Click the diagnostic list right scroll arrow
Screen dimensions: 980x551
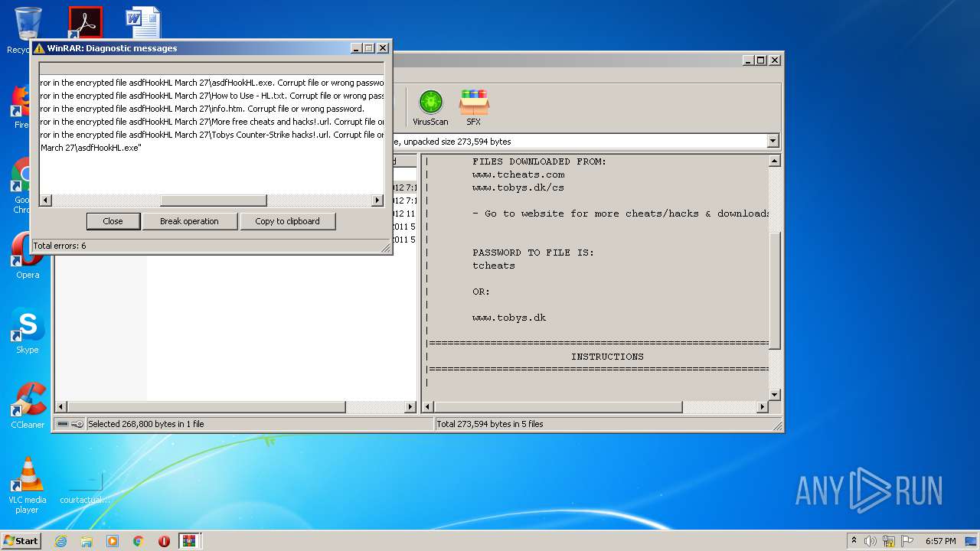click(377, 201)
